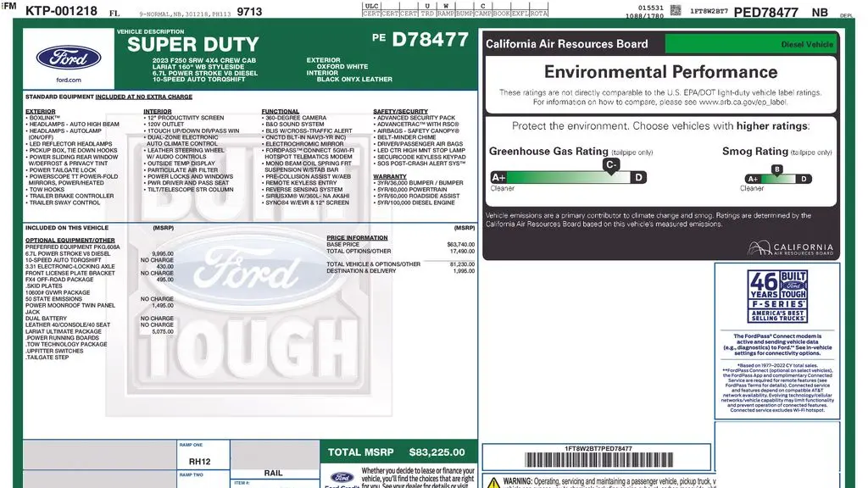Screen dimensions: 868x488
Task: Click the 360-DEGREE CAMERA feature
Action: (294, 118)
